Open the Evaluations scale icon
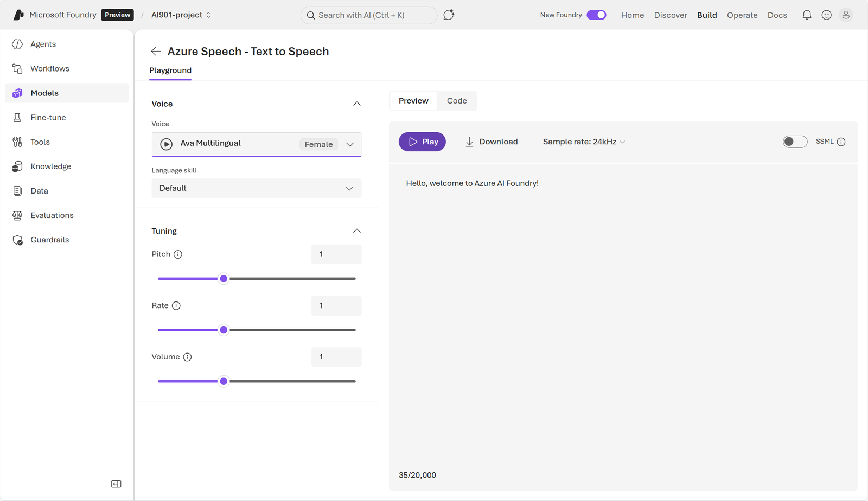 [x=17, y=215]
